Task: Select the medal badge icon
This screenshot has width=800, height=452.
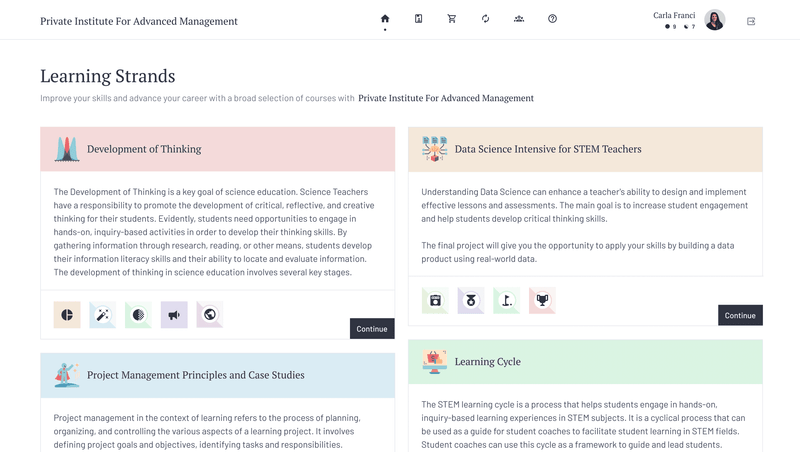Action: coord(471,300)
